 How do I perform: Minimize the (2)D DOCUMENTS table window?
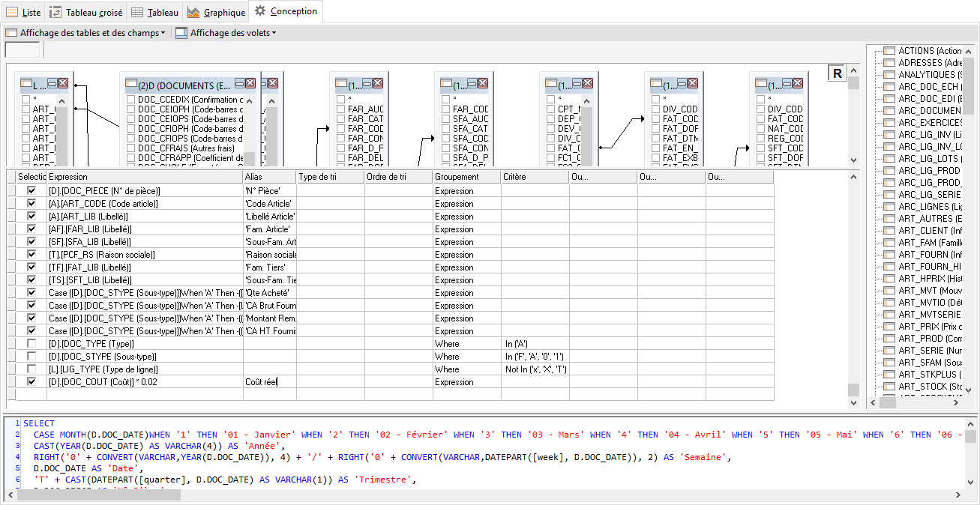pyautogui.click(x=239, y=84)
